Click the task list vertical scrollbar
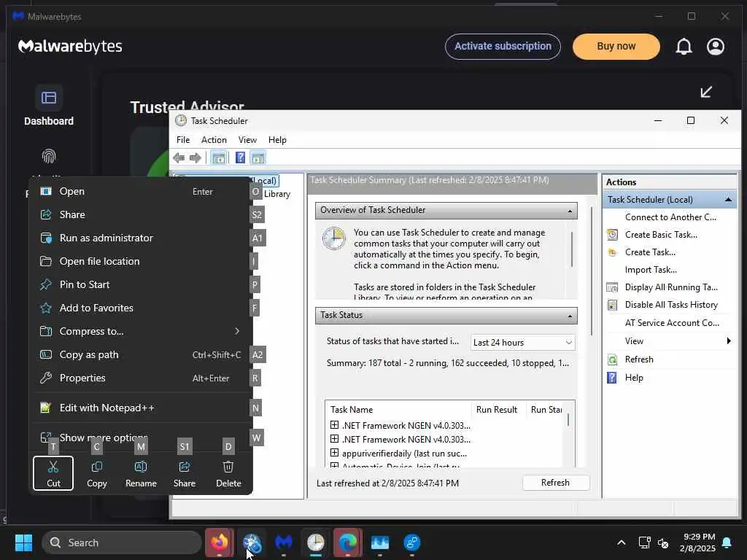 point(568,419)
